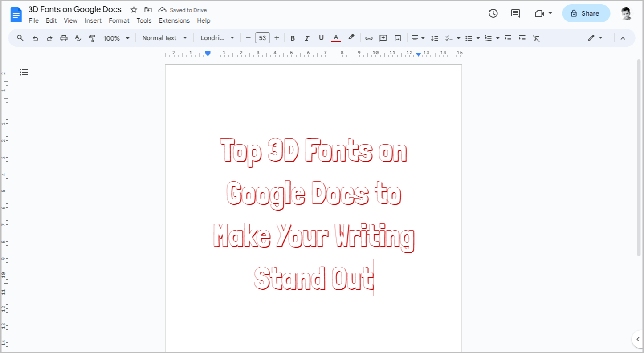Click the font size field showing 53
Image resolution: width=644 pixels, height=353 pixels.
coord(262,38)
